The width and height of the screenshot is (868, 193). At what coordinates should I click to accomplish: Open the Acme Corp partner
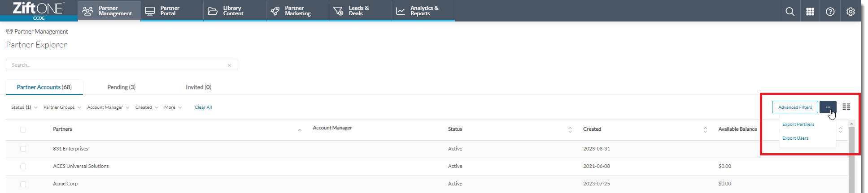(x=65, y=184)
